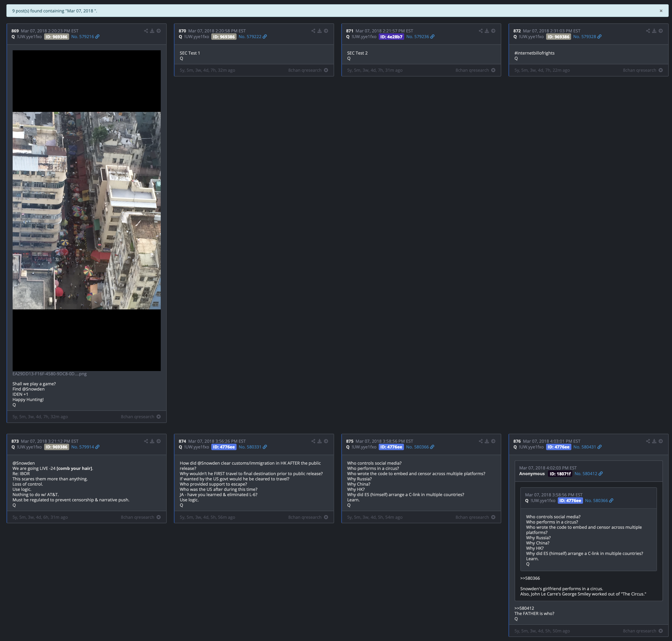The image size is (672, 641).
Task: Open the Hong Kong street image in post 869
Action: click(87, 210)
